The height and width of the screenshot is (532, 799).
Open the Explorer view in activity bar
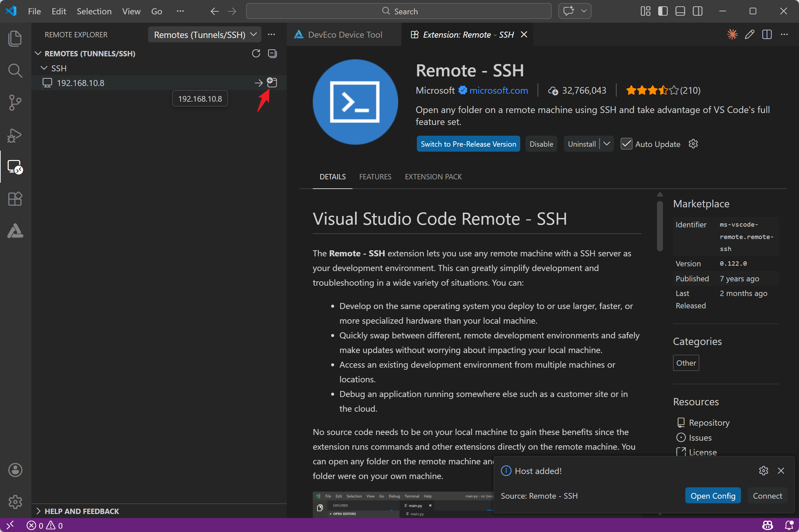(15, 38)
